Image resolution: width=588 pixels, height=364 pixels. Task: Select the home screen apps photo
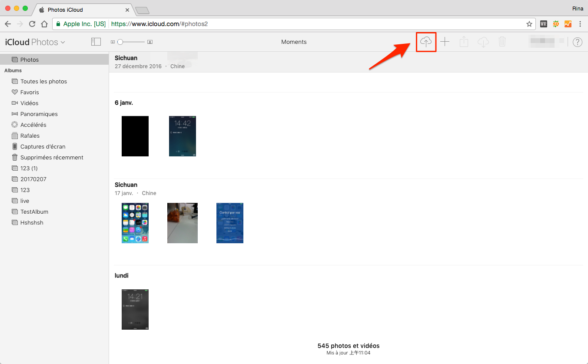[x=135, y=223]
